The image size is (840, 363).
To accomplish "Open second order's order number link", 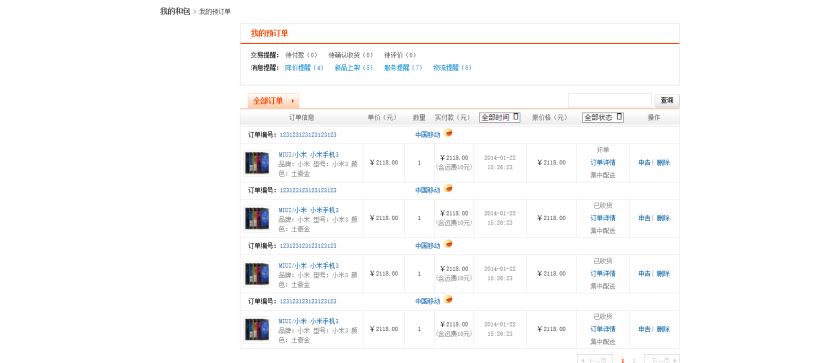I will click(308, 190).
